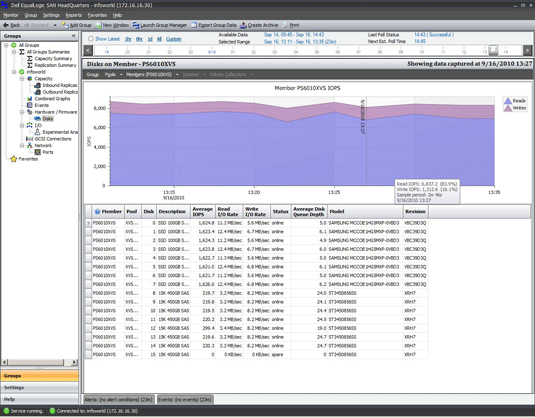This screenshot has height=418, width=535.
Task: Click the Add Group toolbar icon
Action: [65, 25]
